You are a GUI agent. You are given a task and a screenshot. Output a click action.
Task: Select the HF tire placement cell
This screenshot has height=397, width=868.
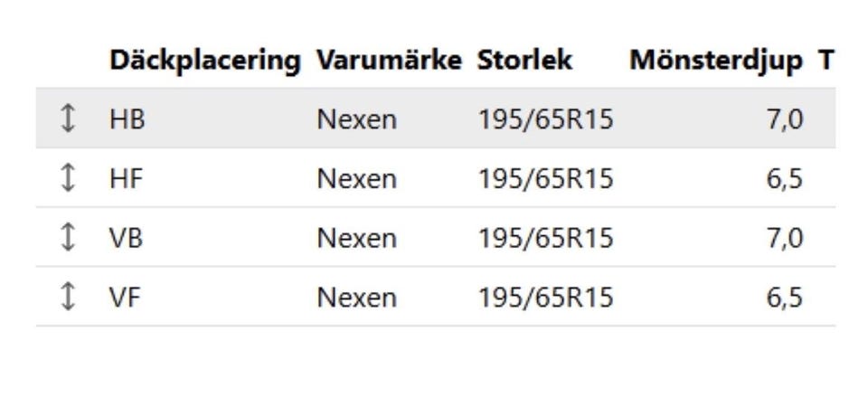126,179
